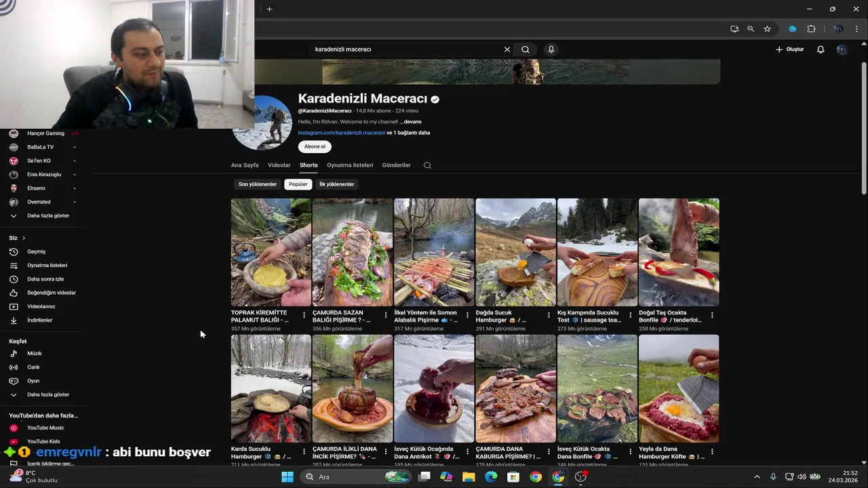Open options menu for Dağda Sucuk Hamburger short
Image resolution: width=868 pixels, height=488 pixels.
point(549,316)
